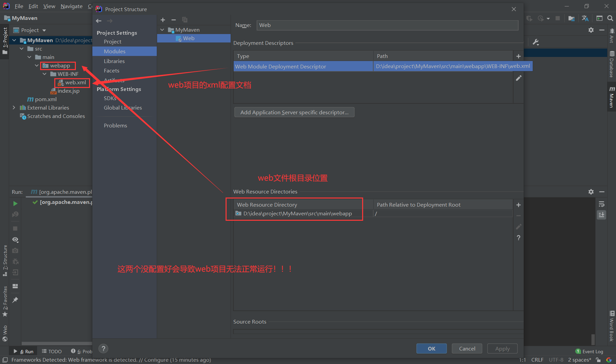Viewport: 616px width, 364px height.
Task: Open the help question mark button
Action: point(104,348)
